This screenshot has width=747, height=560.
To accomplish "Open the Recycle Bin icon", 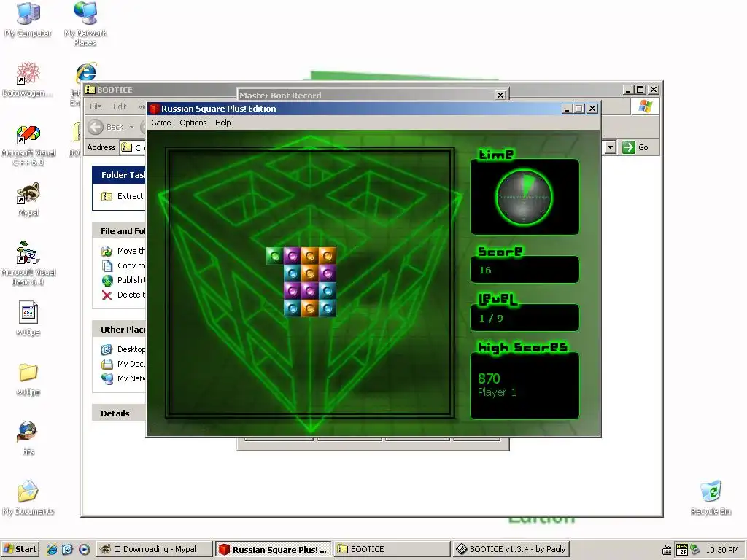I will click(711, 497).
